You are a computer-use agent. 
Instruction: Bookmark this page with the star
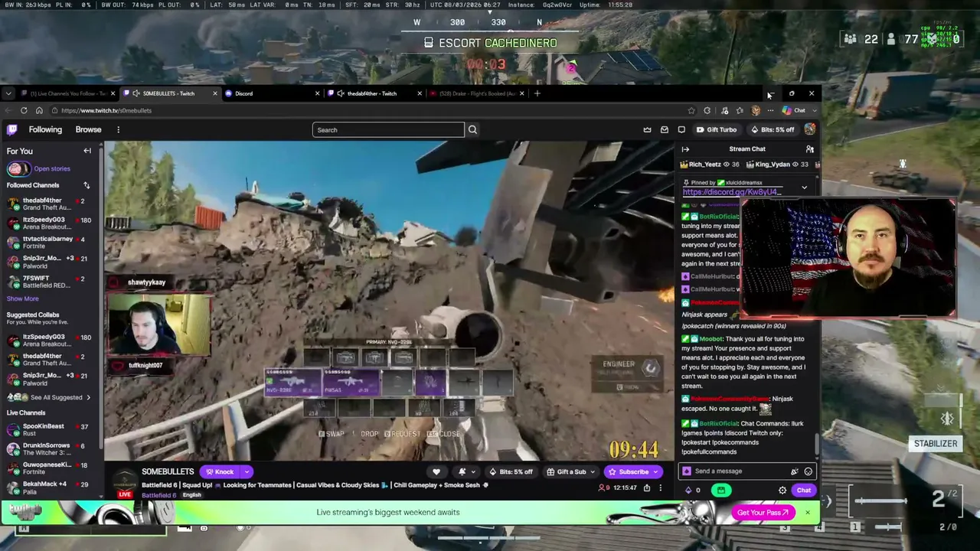coord(691,110)
